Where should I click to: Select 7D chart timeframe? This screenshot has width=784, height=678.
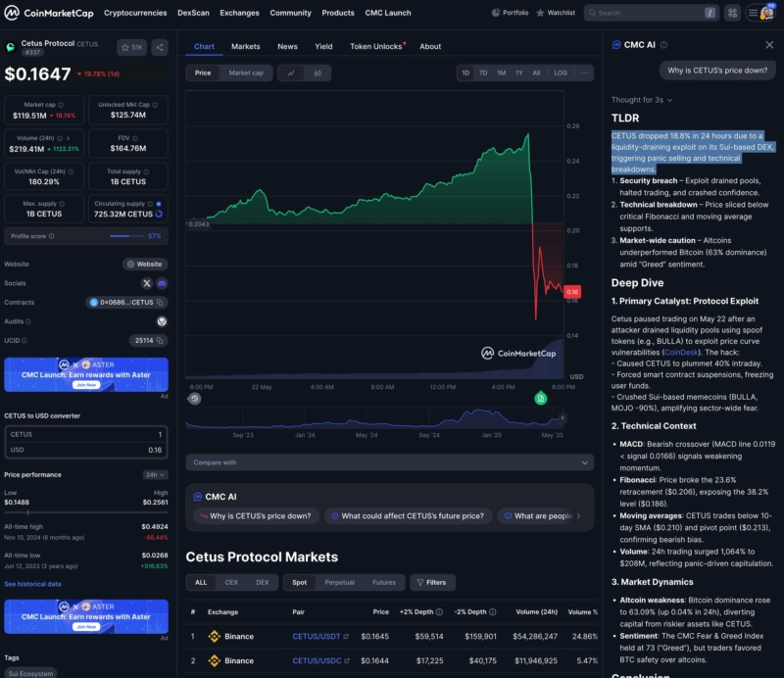pyautogui.click(x=483, y=73)
